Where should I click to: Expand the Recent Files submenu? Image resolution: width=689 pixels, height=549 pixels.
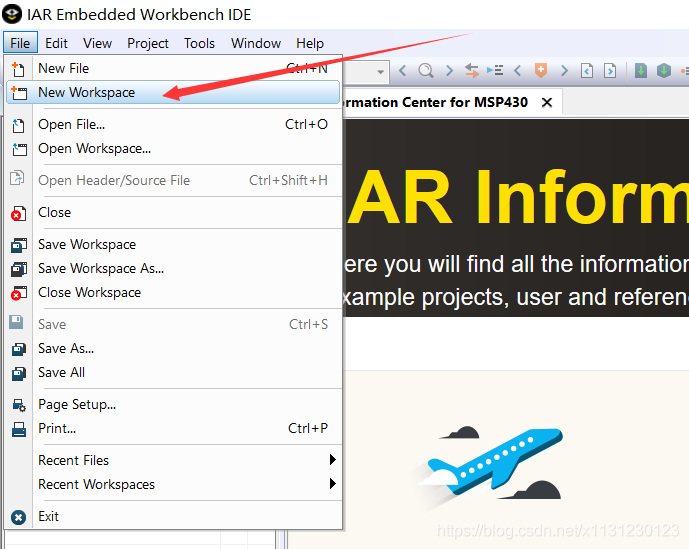(x=173, y=460)
